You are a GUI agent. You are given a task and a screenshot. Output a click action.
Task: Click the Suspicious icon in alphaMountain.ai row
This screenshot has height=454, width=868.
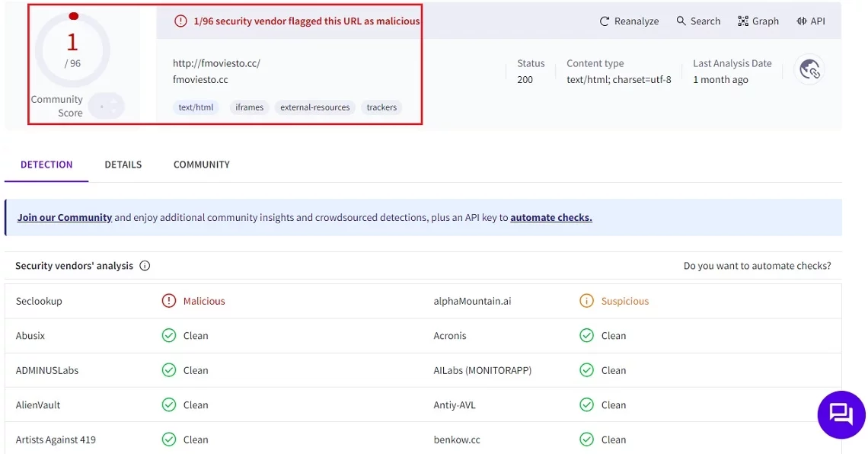(586, 301)
